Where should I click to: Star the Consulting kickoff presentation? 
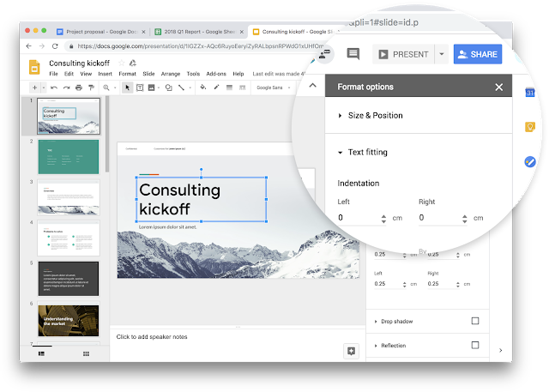pyautogui.click(x=122, y=63)
